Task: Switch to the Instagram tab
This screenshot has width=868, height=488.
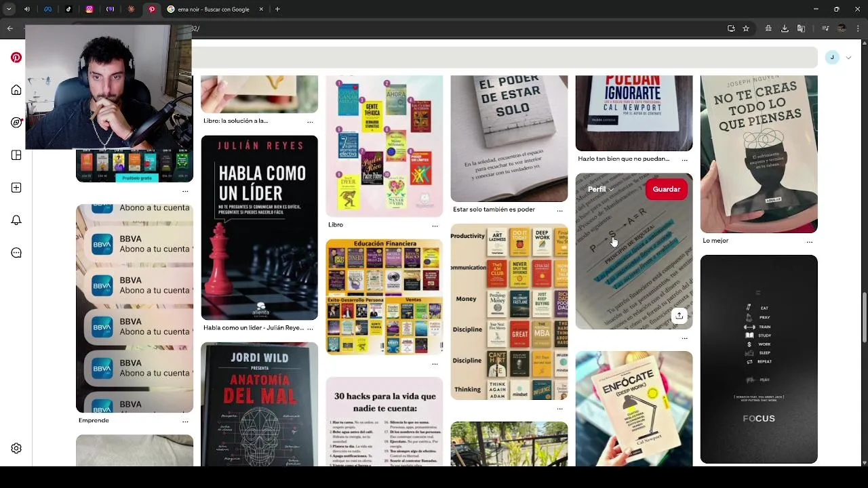Action: tap(90, 9)
